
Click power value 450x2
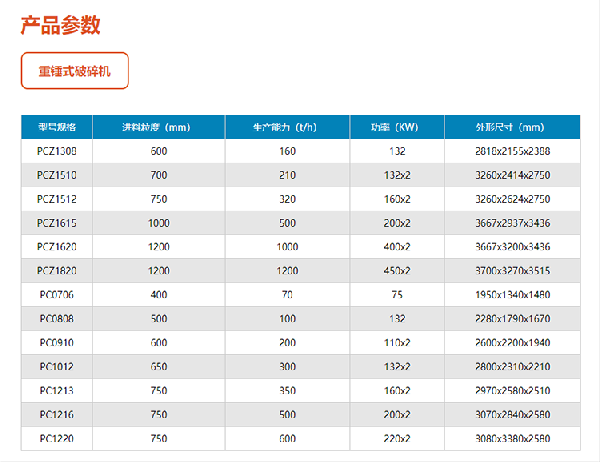(x=397, y=271)
